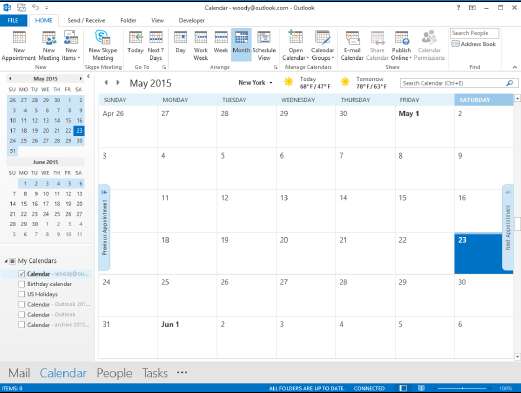This screenshot has width=521, height=393.
Task: Click Tomorrow's weather forecast
Action: pyautogui.click(x=364, y=83)
